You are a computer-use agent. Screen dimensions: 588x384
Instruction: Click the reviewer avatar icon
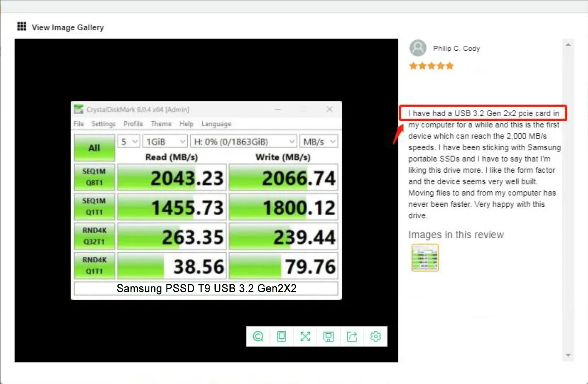click(418, 48)
